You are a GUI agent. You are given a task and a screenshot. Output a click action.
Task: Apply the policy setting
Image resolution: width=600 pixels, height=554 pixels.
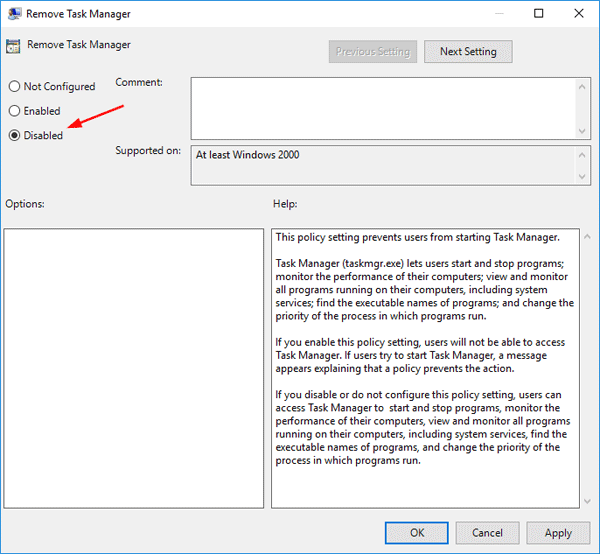point(558,533)
